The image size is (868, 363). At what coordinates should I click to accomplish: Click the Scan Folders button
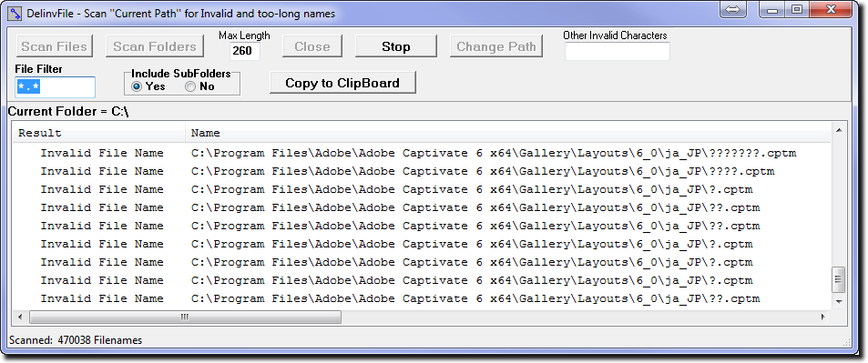[155, 46]
